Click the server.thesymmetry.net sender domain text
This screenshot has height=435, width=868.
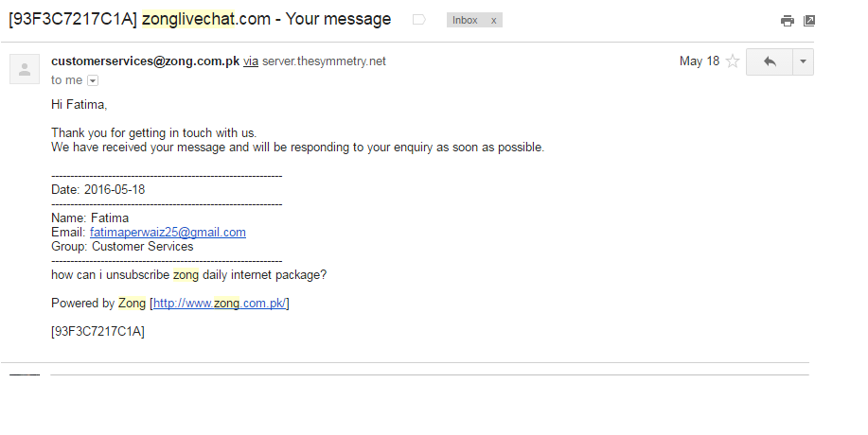pyautogui.click(x=324, y=61)
